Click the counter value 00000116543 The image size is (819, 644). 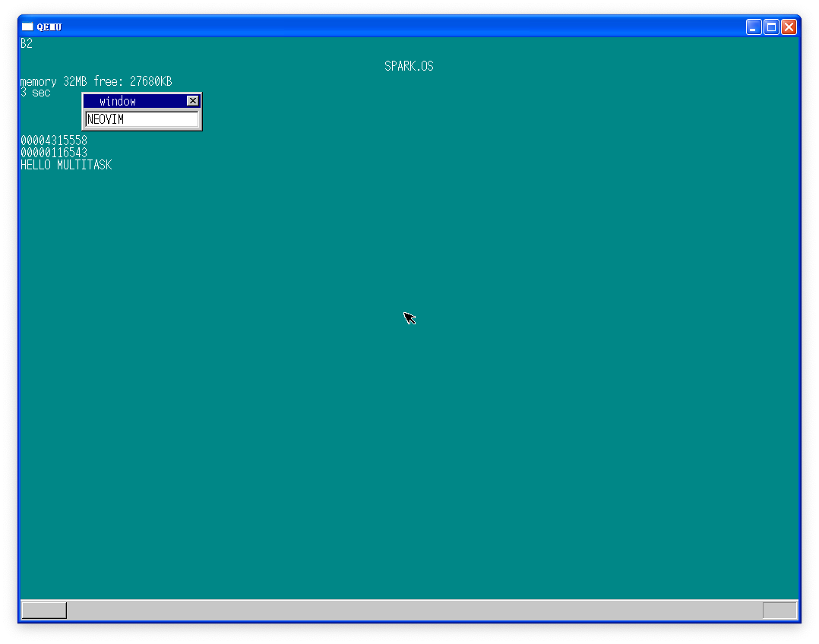tap(54, 153)
